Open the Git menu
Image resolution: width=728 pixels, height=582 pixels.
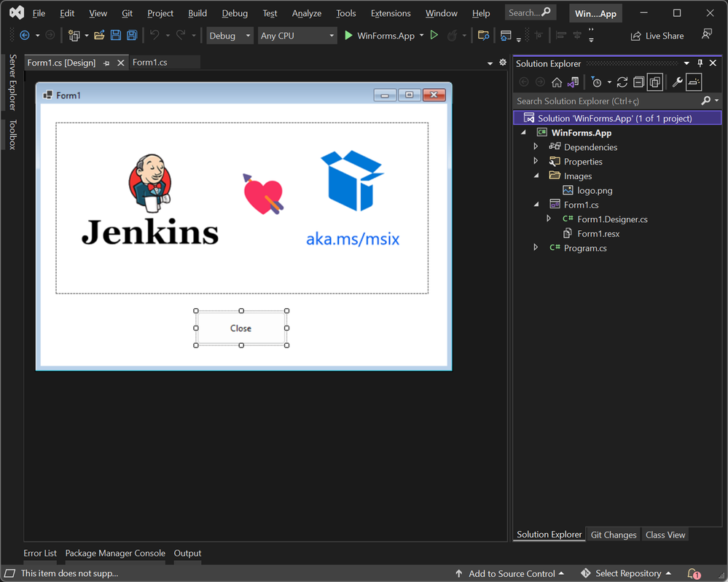[x=128, y=13]
